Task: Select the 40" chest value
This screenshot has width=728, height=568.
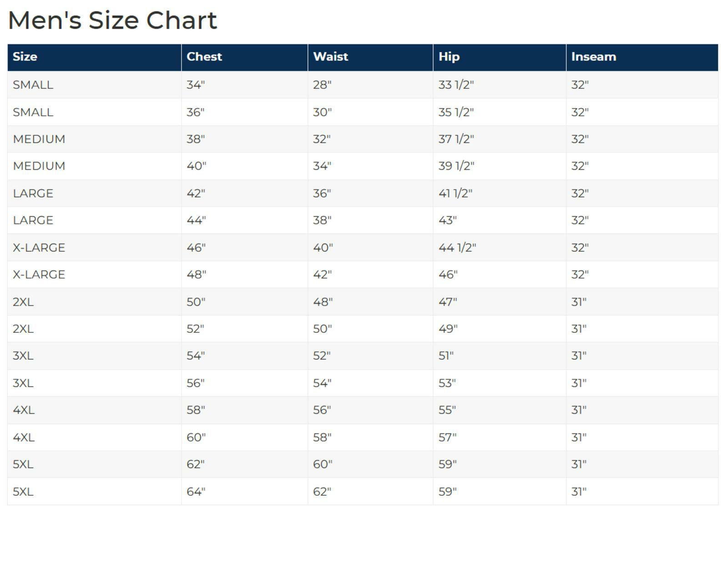Action: point(197,166)
